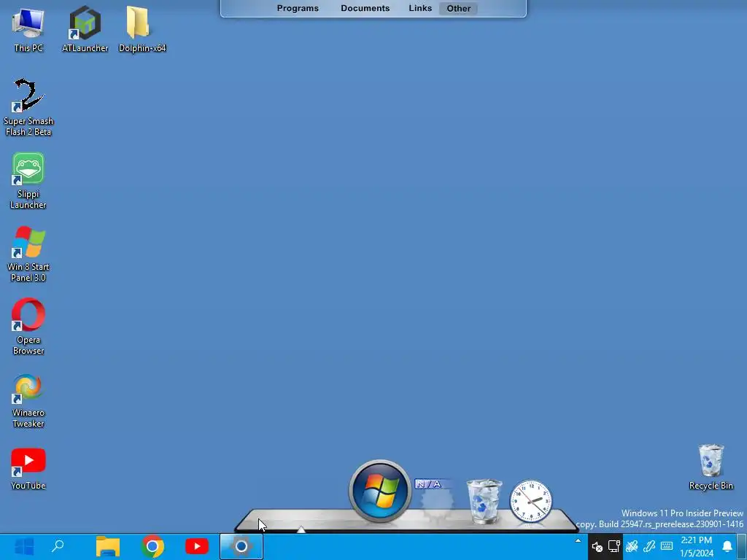
Task: Switch to the Programs tab
Action: click(x=298, y=8)
